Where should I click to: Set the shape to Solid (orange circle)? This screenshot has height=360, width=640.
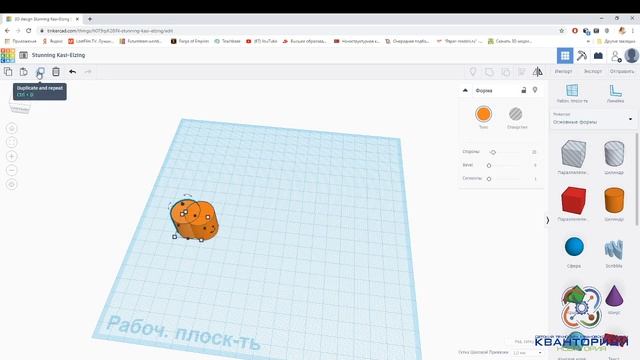tap(483, 114)
